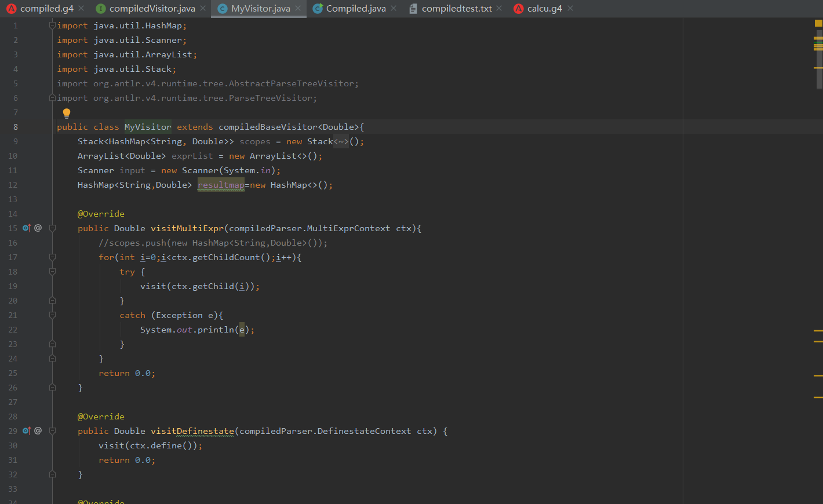Click the @Override annotation on line 28
Viewport: 823px width, 504px height.
pos(101,417)
